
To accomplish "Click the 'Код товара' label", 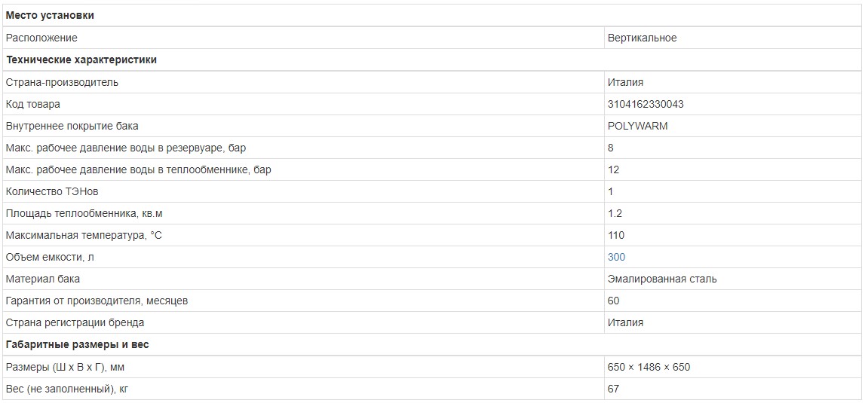I will [x=33, y=104].
